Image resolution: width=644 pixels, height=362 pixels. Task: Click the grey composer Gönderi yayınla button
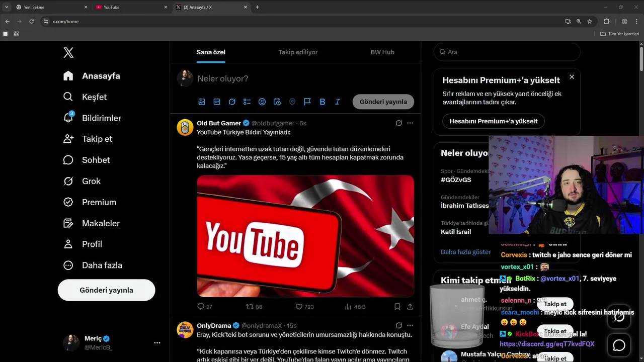point(383,102)
